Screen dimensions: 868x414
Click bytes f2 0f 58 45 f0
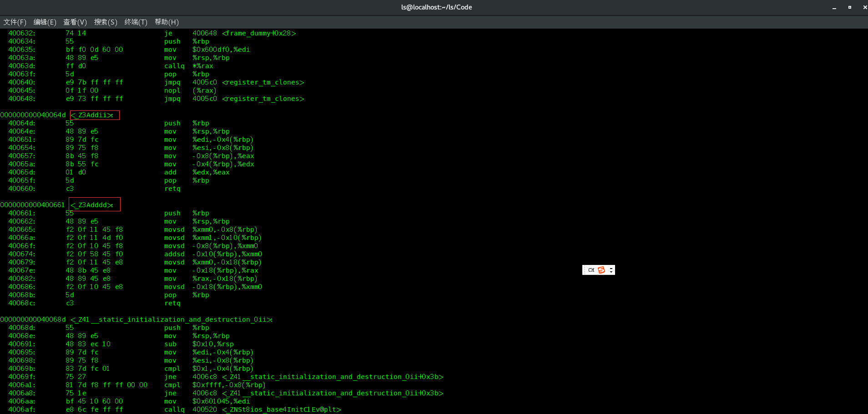[x=94, y=254]
